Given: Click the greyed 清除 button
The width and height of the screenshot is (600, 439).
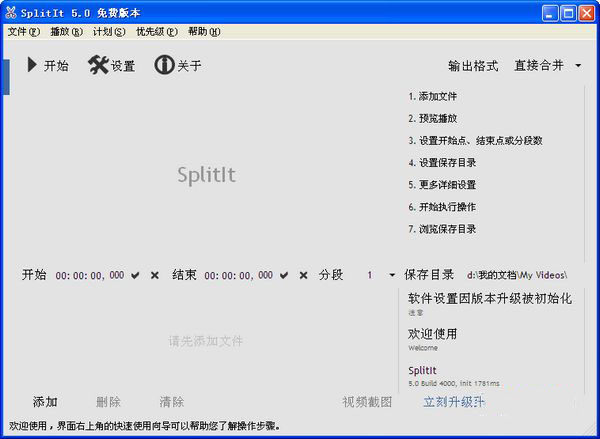Looking at the screenshot, I should point(171,402).
